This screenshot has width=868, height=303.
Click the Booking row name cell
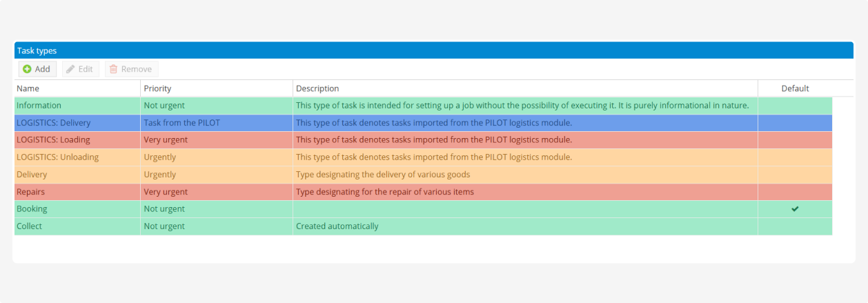(32, 209)
